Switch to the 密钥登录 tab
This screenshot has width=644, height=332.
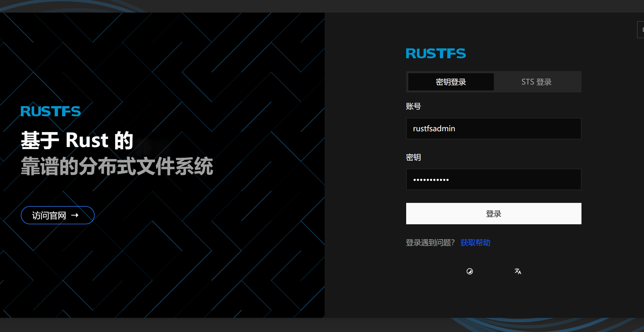(451, 82)
